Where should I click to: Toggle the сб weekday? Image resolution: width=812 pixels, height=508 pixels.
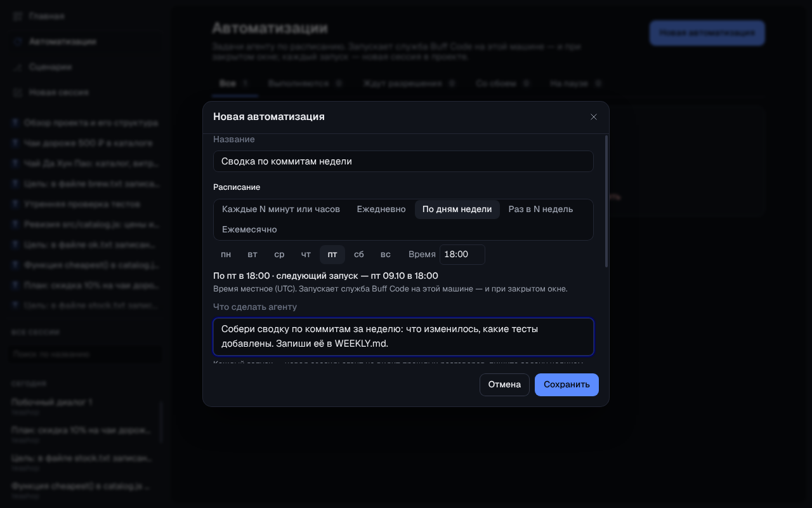359,255
